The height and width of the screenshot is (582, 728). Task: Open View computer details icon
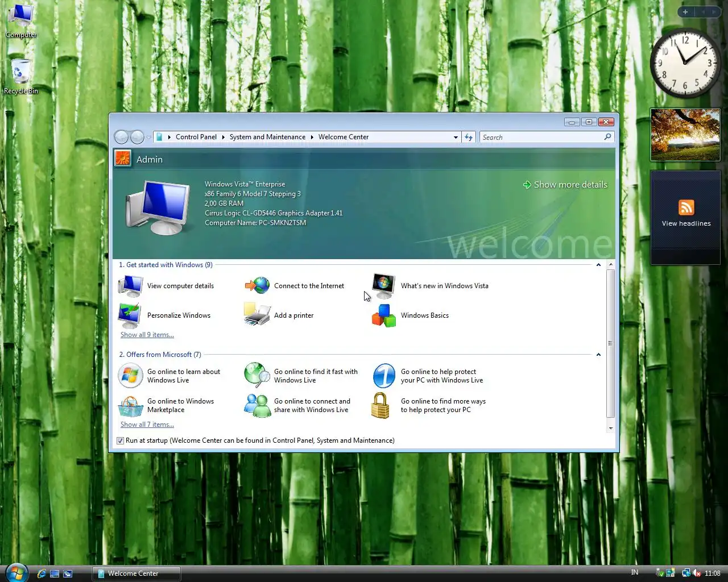(130, 286)
